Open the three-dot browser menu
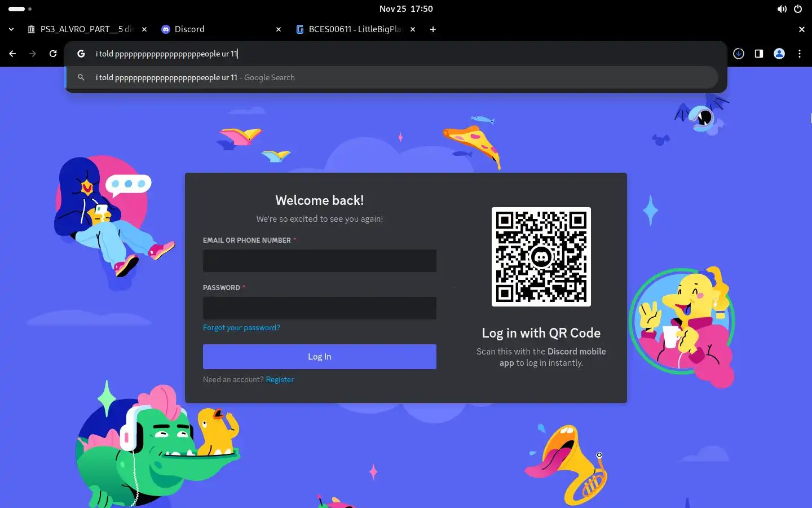This screenshot has width=812, height=508. [800, 54]
